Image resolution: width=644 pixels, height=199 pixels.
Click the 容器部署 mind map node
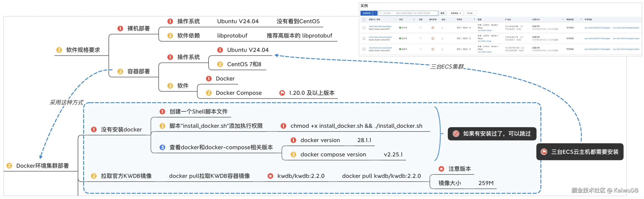138,72
